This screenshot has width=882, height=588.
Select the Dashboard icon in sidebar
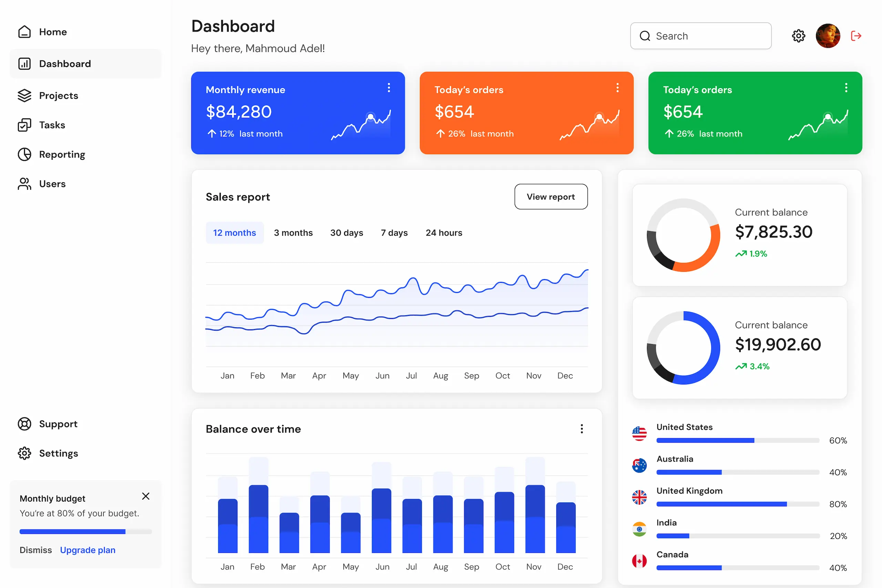point(24,63)
